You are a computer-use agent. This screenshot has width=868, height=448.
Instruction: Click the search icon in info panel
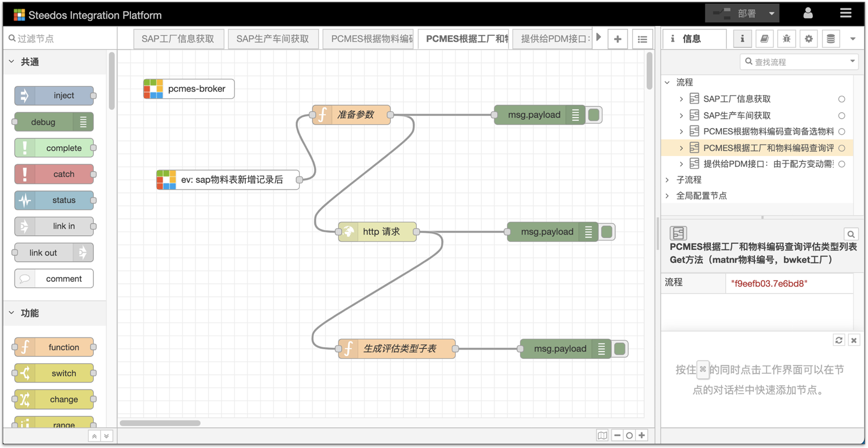(x=851, y=234)
